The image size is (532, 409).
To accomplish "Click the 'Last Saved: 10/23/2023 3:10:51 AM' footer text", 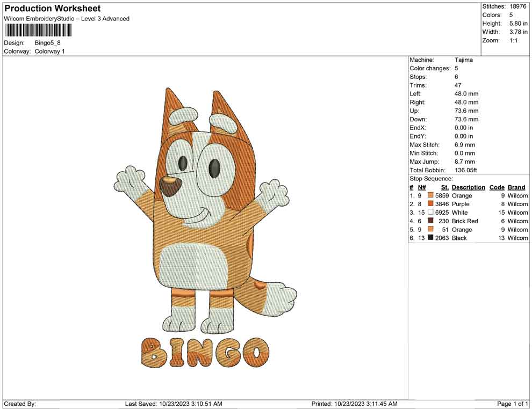I will (174, 404).
